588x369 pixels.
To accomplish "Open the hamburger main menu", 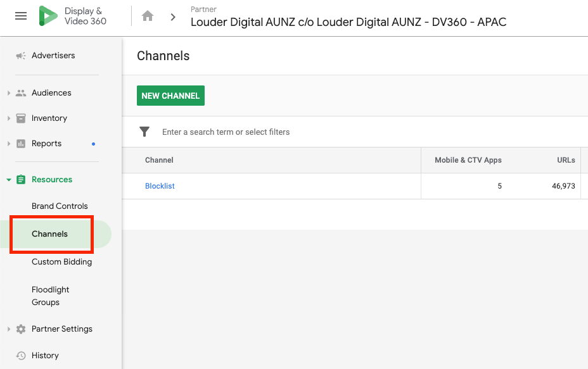I will 21,16.
